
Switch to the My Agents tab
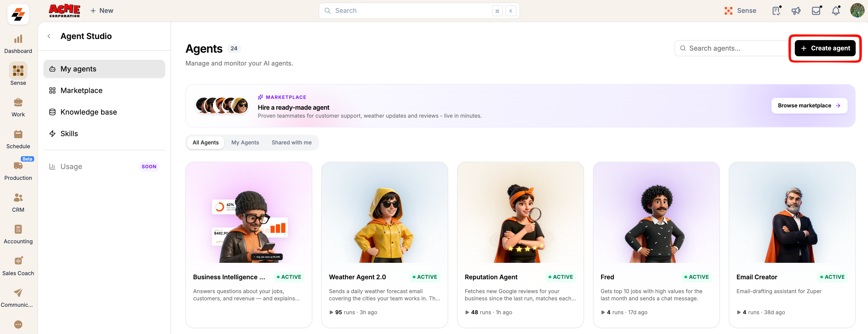245,142
